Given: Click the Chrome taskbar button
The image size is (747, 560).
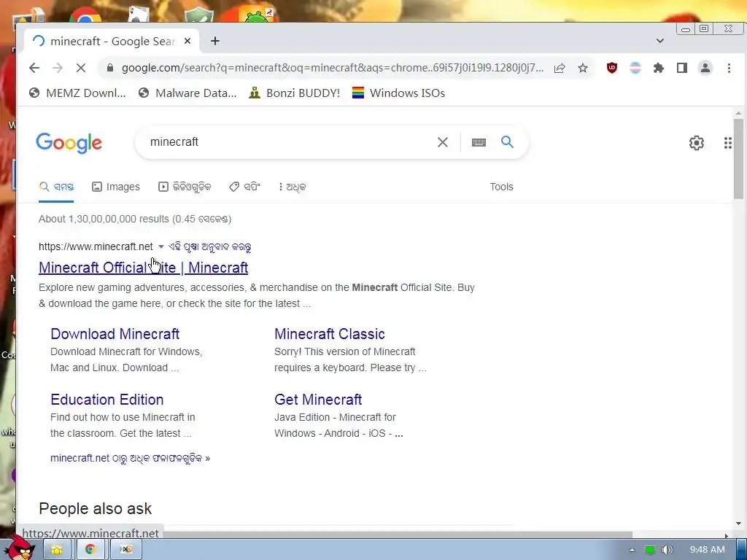Looking at the screenshot, I should tap(90, 550).
